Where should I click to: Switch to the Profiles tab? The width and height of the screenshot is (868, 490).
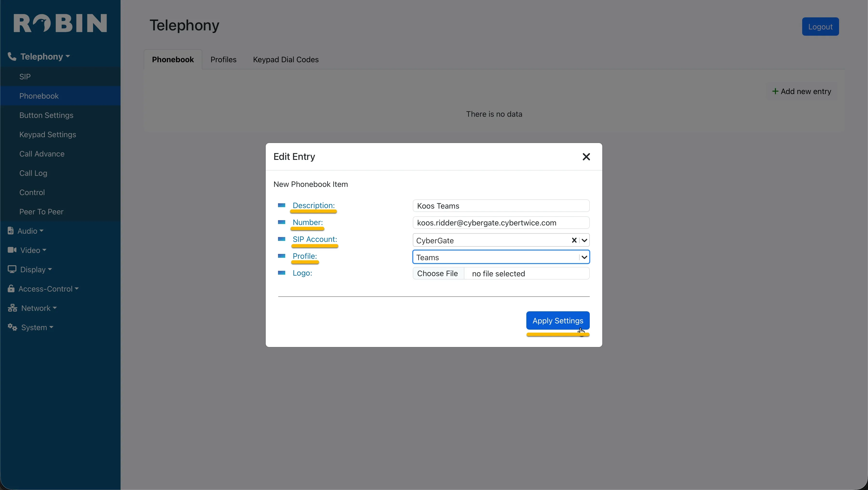(224, 59)
